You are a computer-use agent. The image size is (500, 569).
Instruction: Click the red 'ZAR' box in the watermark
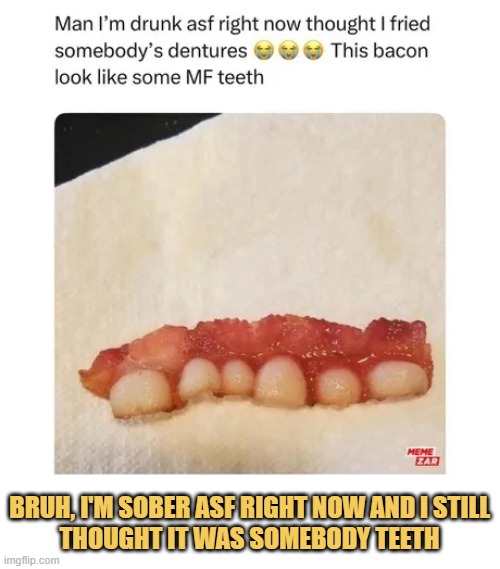click(x=428, y=462)
